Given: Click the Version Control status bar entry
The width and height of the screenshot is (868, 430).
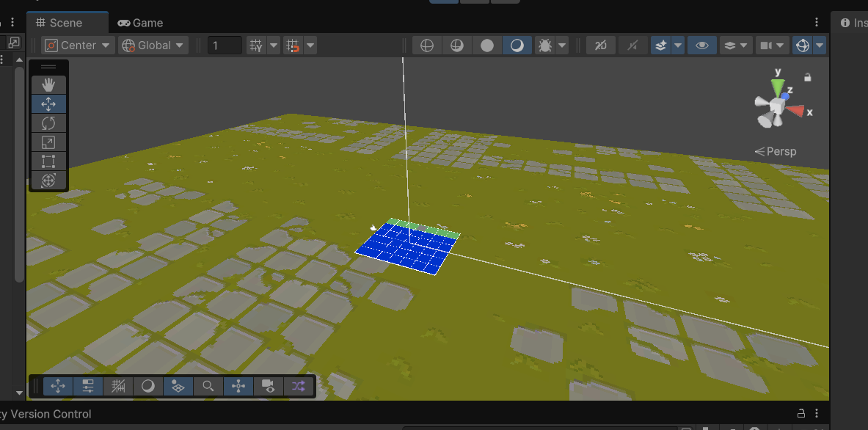Looking at the screenshot, I should coord(46,414).
